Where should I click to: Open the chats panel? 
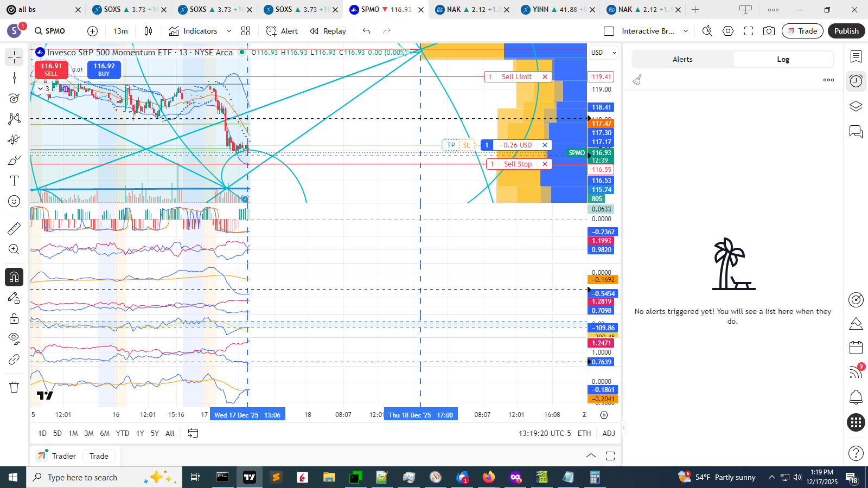856,131
